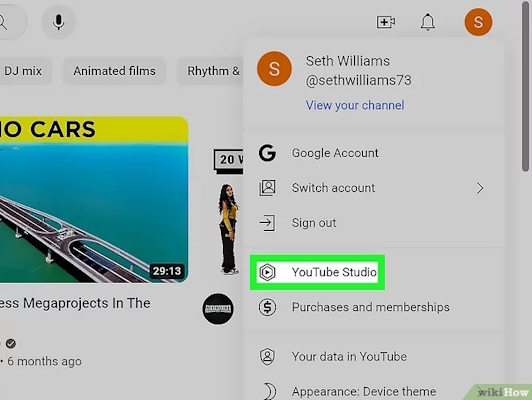Click the Sign out arrow icon

coord(267,223)
